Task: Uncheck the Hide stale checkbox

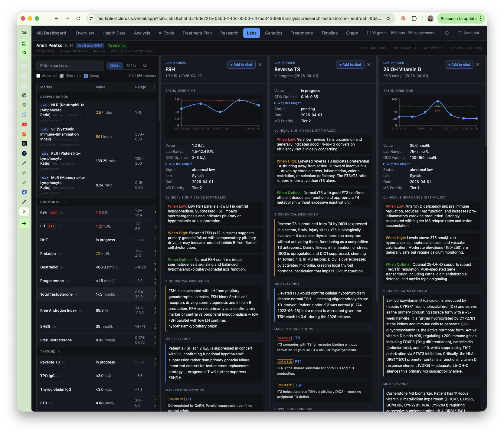Action: tap(62, 76)
